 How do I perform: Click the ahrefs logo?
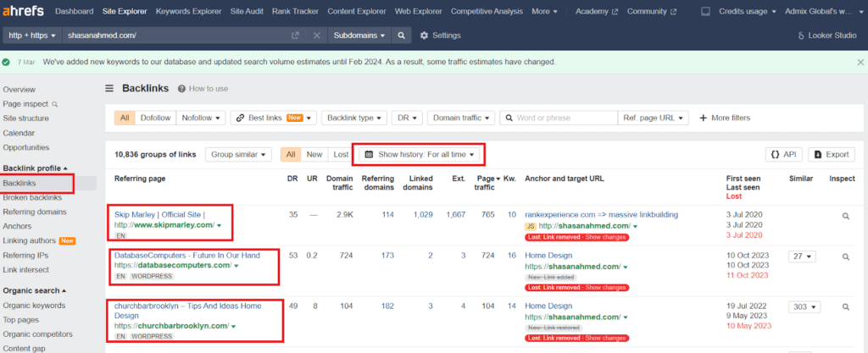coord(23,11)
